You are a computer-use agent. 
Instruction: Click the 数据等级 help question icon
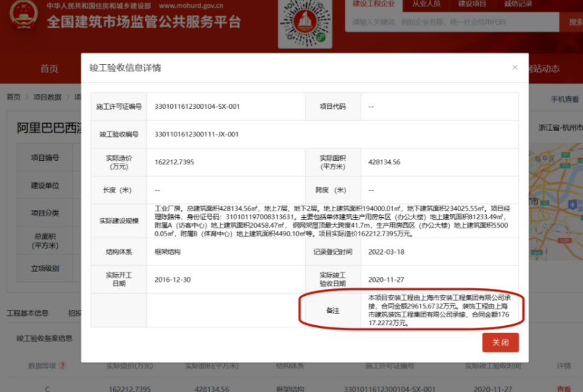[63, 366]
